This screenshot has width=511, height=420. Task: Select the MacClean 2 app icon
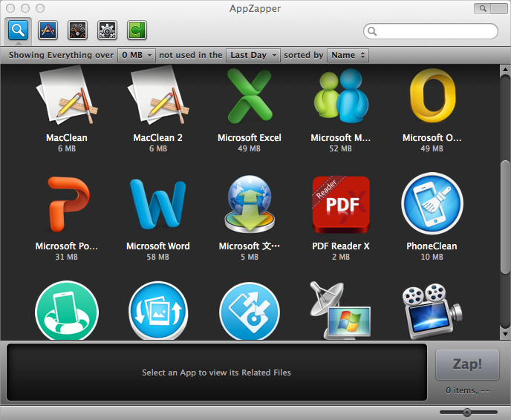[157, 96]
